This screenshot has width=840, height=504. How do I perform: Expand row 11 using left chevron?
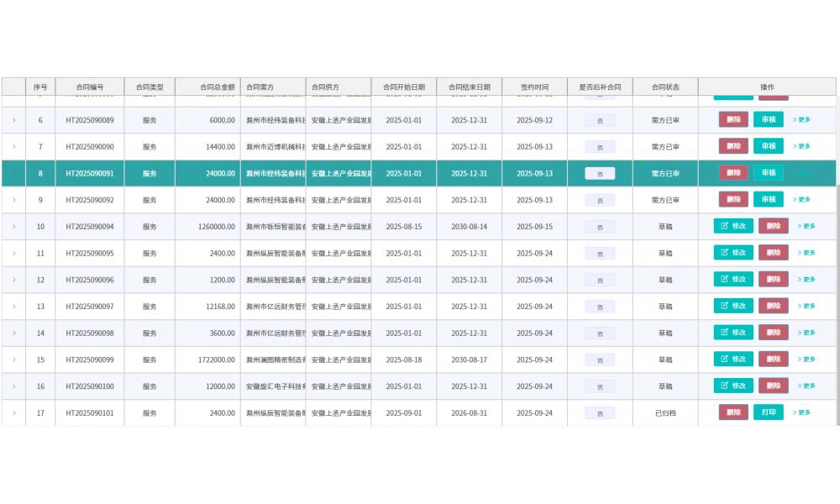pos(13,253)
